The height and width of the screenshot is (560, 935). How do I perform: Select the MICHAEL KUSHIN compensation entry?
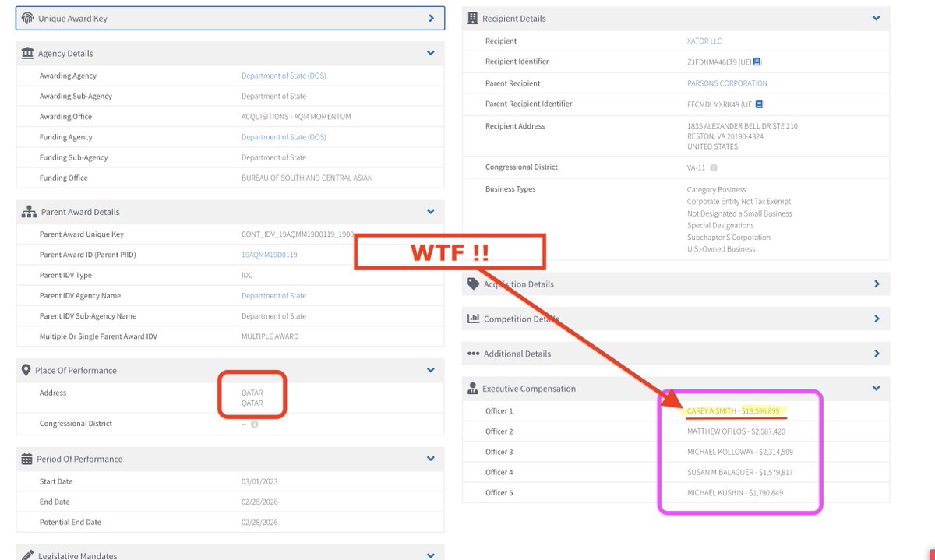(736, 492)
